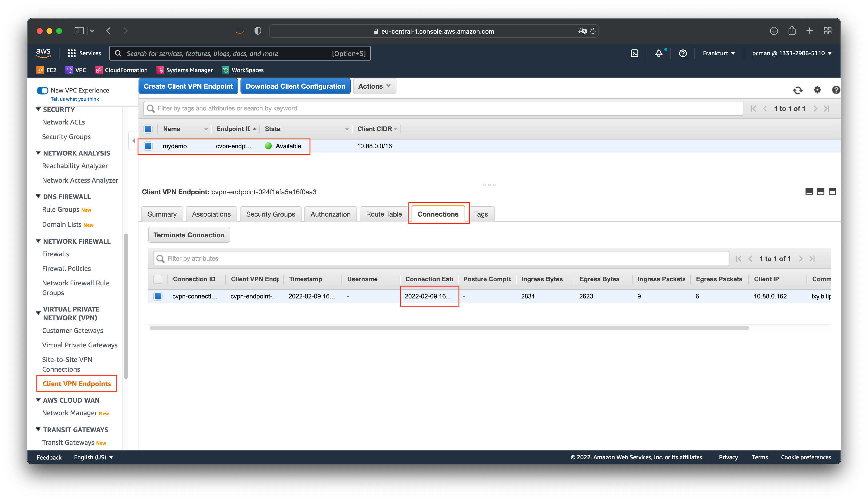Click the connections table horizontal scrollbar
Image resolution: width=868 pixels, height=500 pixels.
click(x=449, y=328)
